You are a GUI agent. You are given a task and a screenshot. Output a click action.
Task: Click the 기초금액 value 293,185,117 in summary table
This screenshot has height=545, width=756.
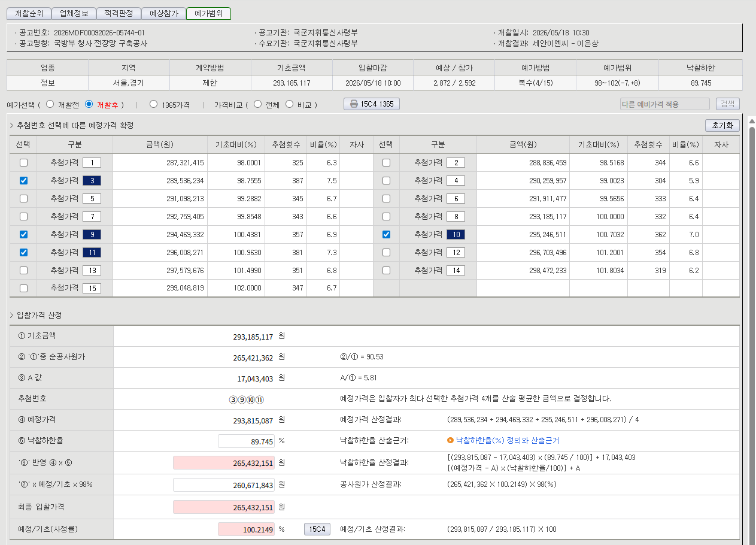tap(292, 83)
